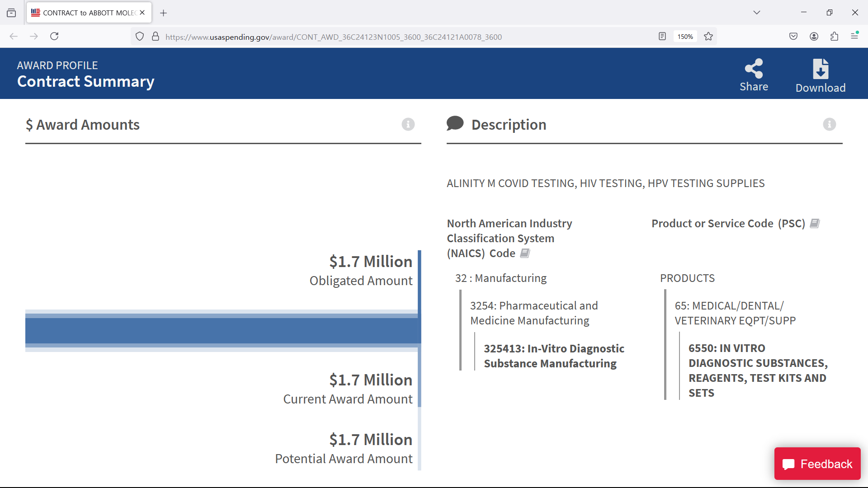Click the Download icon
This screenshot has width=868, height=488.
(x=821, y=69)
